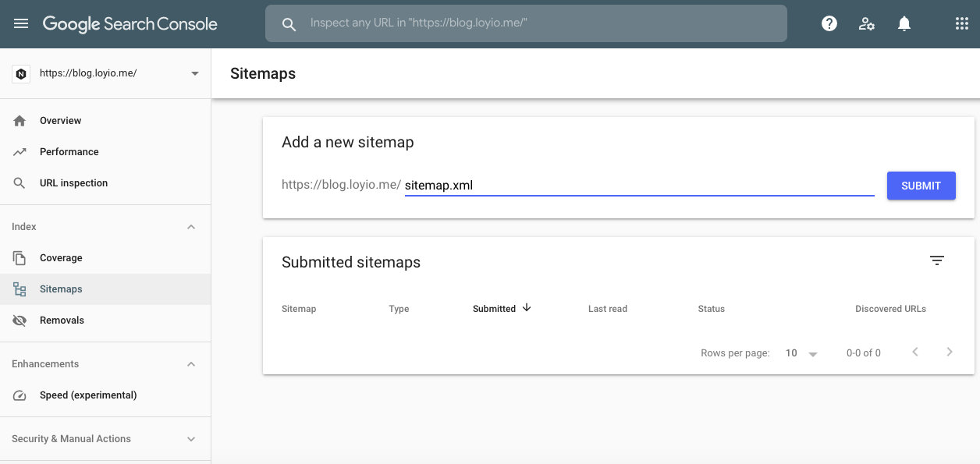This screenshot has width=980, height=464.
Task: Click the Type column header
Action: pos(399,309)
